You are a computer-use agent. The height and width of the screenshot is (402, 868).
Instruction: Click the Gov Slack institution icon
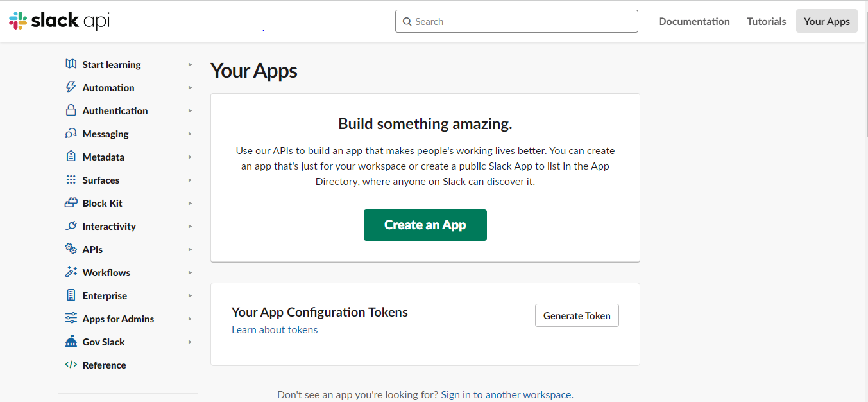71,342
